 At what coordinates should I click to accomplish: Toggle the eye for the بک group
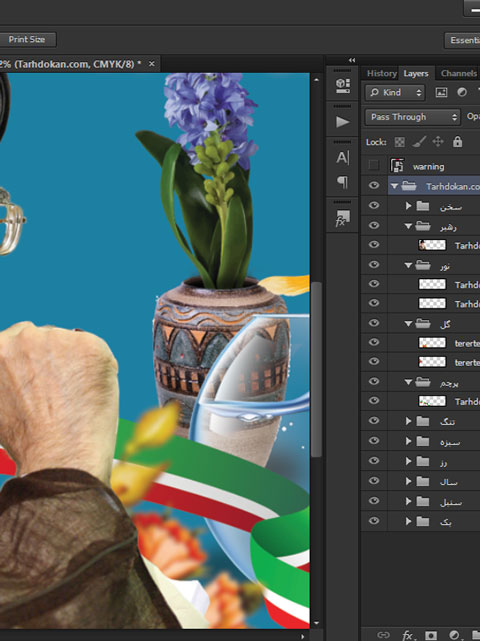click(374, 521)
